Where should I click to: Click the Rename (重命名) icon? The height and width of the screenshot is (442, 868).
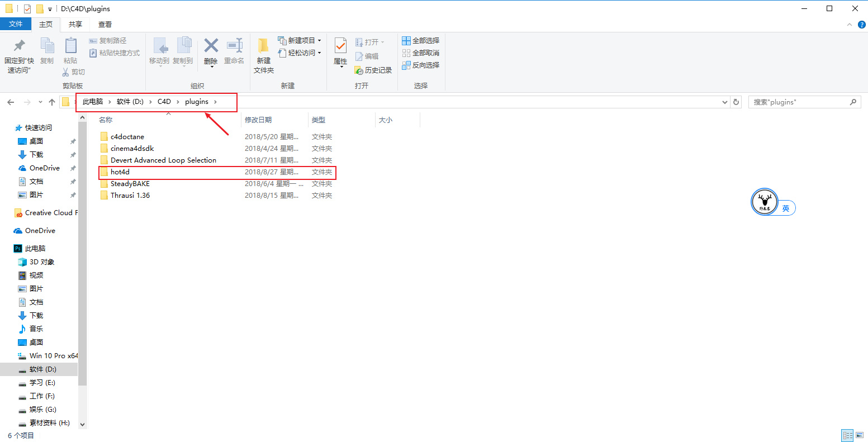(234, 46)
